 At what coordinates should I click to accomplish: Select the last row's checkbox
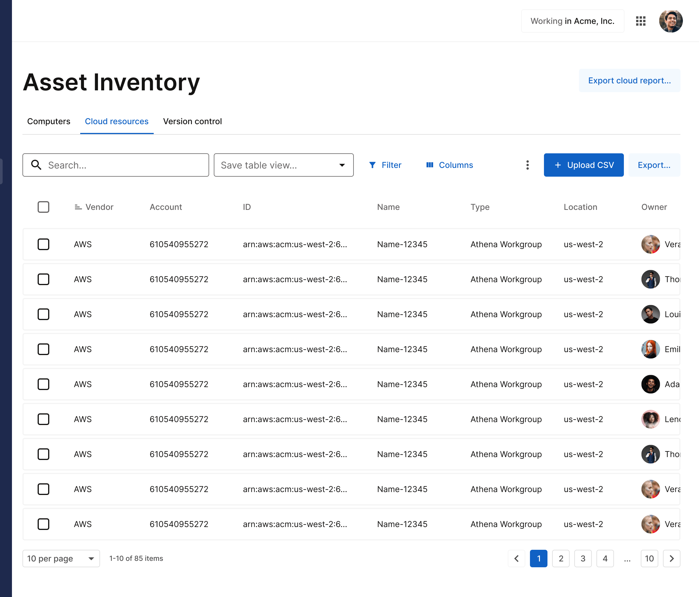43,524
